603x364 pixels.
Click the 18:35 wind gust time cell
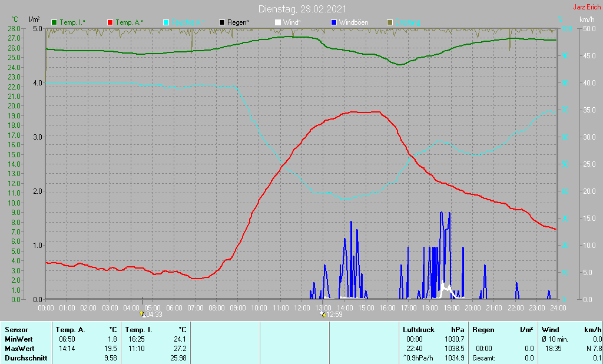[553, 349]
